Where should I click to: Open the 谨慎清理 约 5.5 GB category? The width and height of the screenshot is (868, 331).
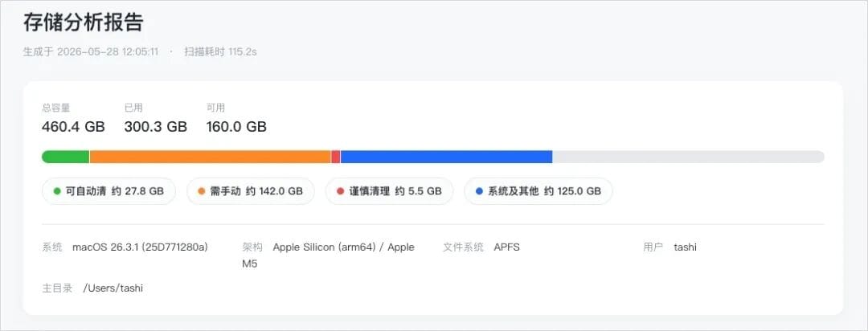[x=389, y=191]
